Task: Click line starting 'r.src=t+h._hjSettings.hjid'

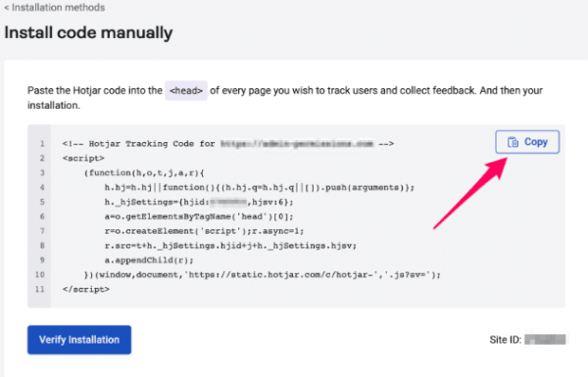Action: 230,246
